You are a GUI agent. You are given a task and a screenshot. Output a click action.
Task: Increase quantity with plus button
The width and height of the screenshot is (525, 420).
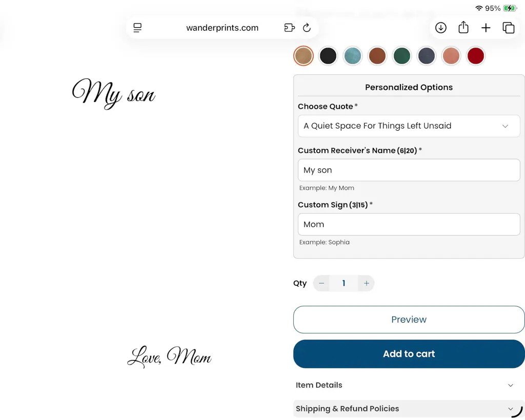click(366, 283)
